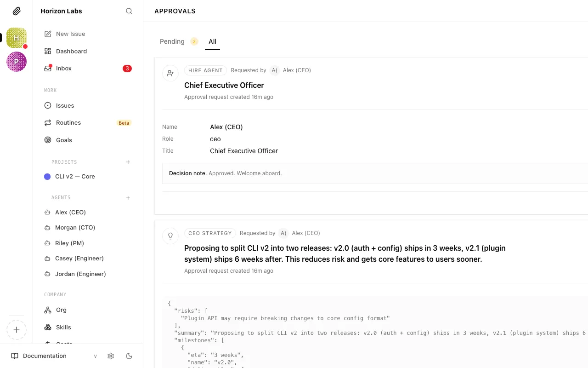588x368 pixels.
Task: Click the APPROVALS page heading
Action: pyautogui.click(x=175, y=11)
